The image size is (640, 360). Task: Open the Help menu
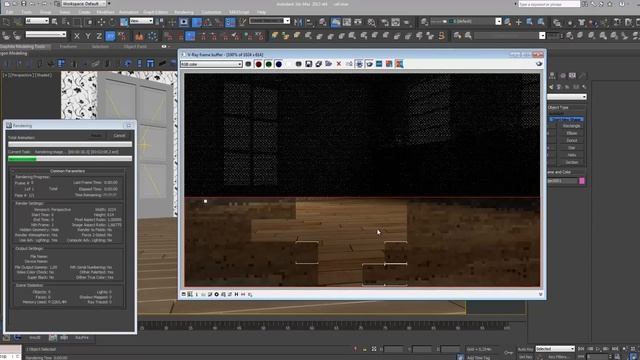coord(261,12)
